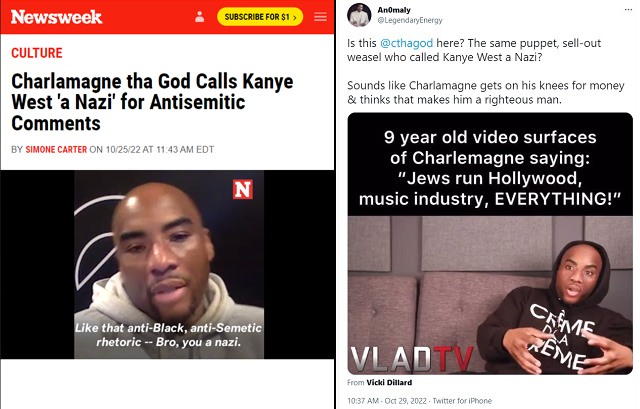The width and height of the screenshot is (640, 409).
Task: Click the Newsweek logo
Action: [56, 17]
